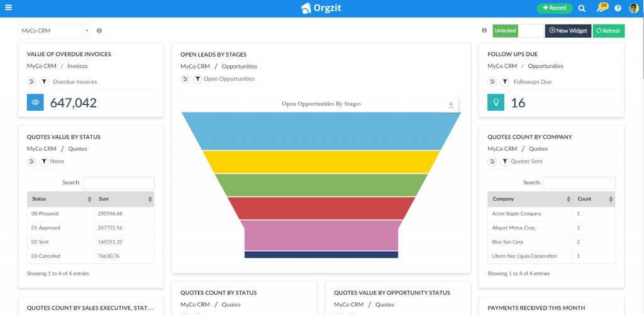Click Open Opportunities By Stages chart title
This screenshot has height=315, width=644.
(321, 104)
